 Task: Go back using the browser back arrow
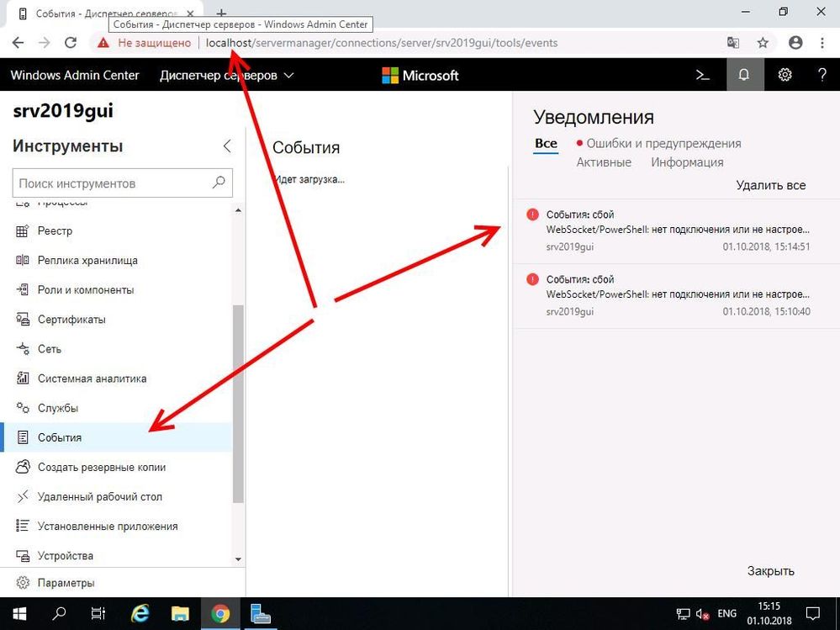pos(18,43)
